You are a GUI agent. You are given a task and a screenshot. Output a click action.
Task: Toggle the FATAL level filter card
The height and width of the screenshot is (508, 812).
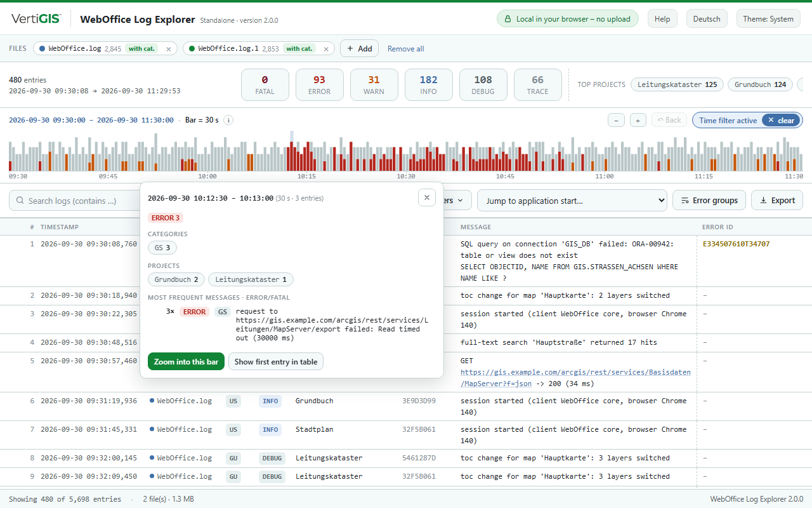click(265, 85)
